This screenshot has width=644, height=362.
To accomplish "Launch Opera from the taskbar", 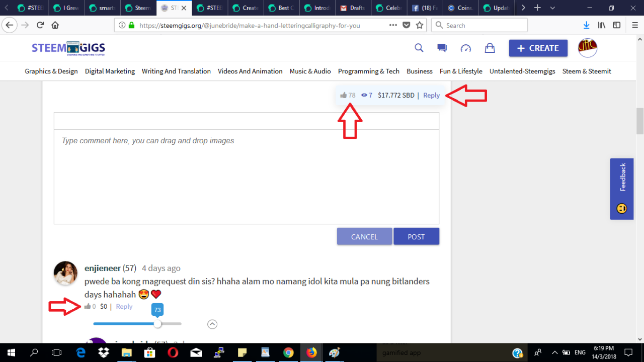I will tap(173, 352).
